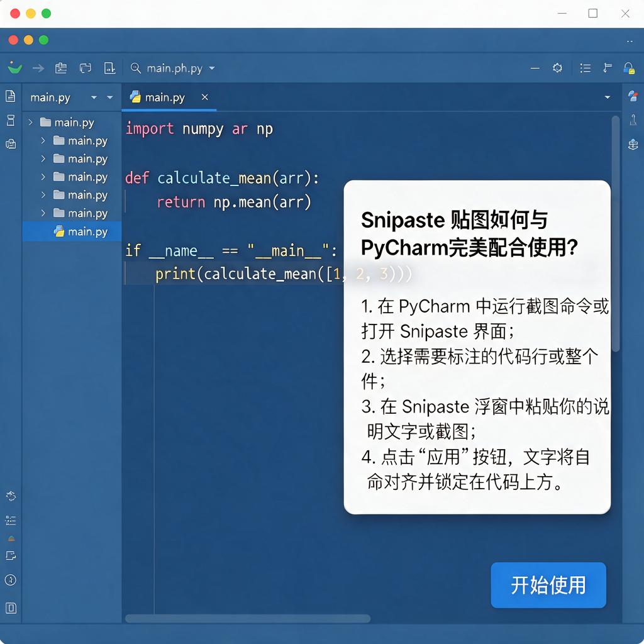The height and width of the screenshot is (644, 644).
Task: Click the outer window green traffic light
Action: click(x=47, y=14)
